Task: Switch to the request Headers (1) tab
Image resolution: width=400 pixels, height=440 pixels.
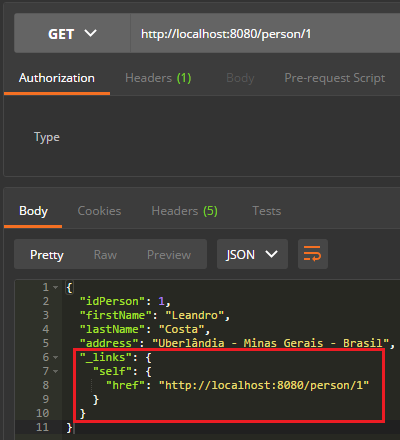Action: (x=158, y=78)
